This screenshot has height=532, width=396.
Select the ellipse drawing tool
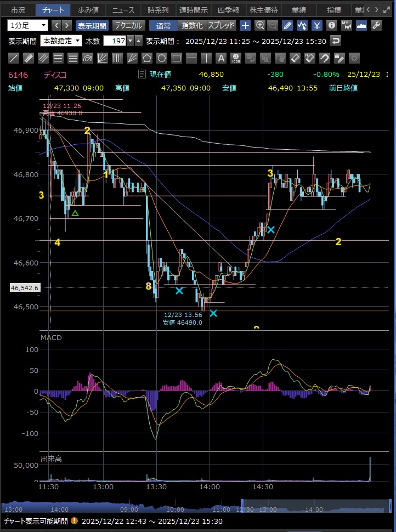tap(162, 58)
